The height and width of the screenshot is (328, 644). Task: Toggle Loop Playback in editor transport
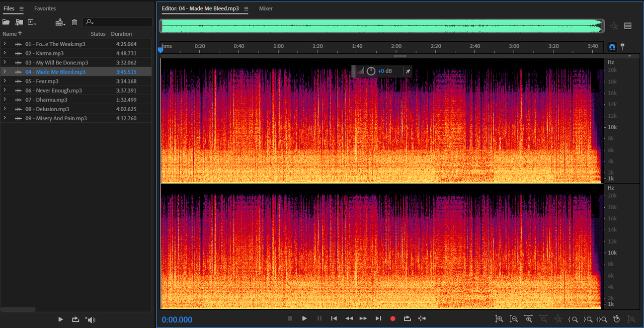pyautogui.click(x=408, y=318)
